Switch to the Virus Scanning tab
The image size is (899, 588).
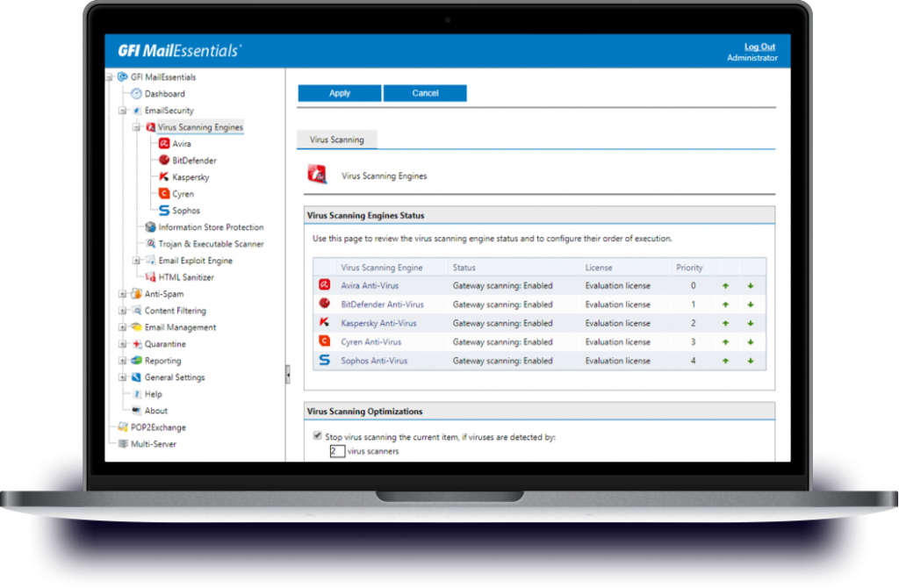click(336, 140)
